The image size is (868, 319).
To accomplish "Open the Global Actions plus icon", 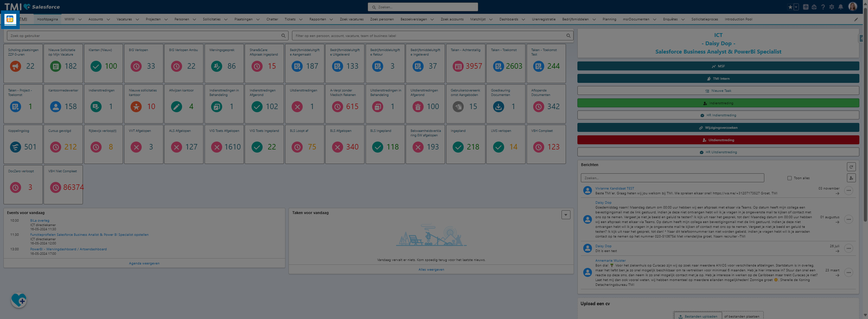I will [x=805, y=7].
